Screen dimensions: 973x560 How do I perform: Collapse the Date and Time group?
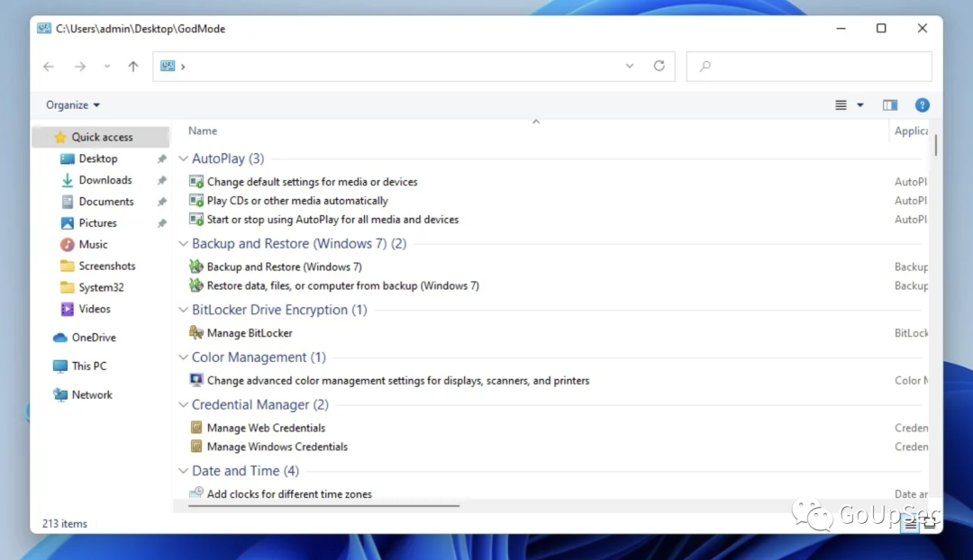pos(183,471)
